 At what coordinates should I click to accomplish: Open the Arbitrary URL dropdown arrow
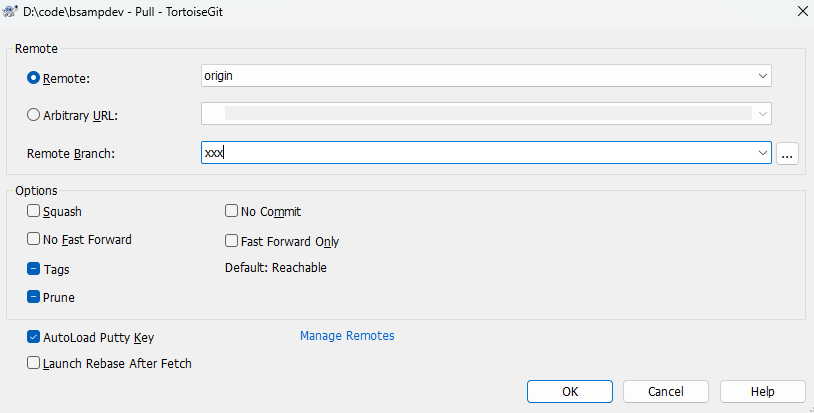762,114
